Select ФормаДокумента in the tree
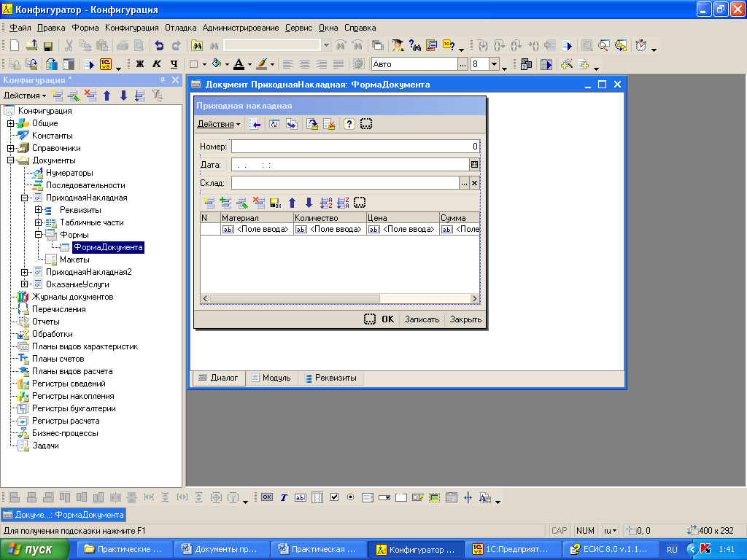 [108, 247]
